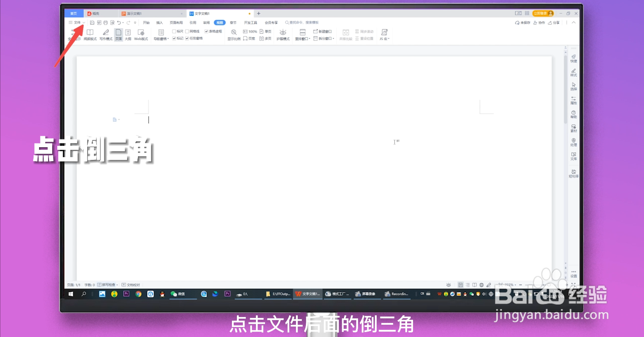Open the 章节 ribbon tab
644x337 pixels.
[x=233, y=22]
